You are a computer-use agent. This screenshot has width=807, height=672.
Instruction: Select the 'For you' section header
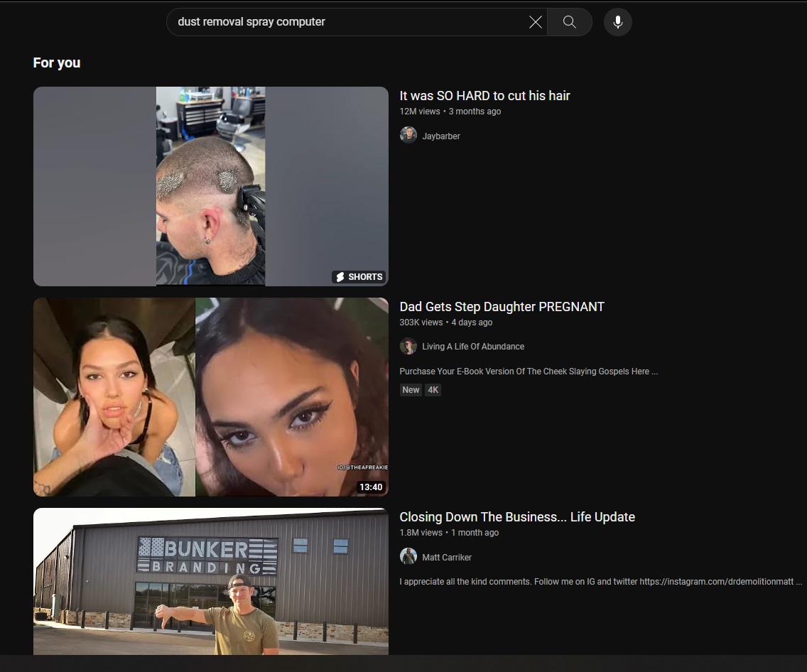click(x=56, y=63)
